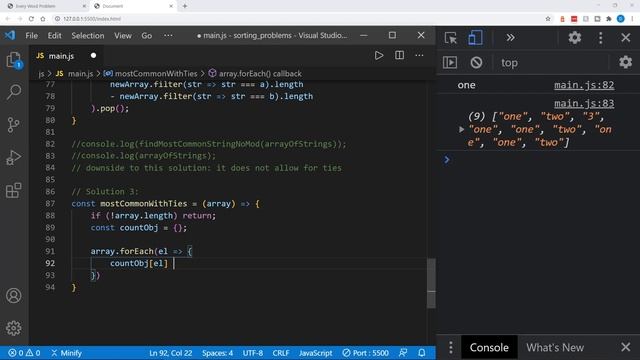This screenshot has width=640, height=360.
Task: Select the inspect element tool in DevTools
Action: point(451,38)
